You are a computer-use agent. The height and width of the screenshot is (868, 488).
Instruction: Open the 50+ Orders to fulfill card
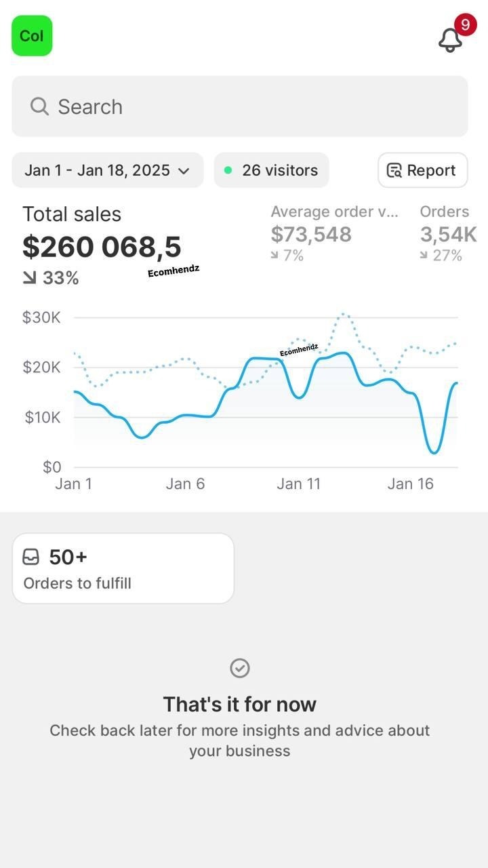coord(123,568)
